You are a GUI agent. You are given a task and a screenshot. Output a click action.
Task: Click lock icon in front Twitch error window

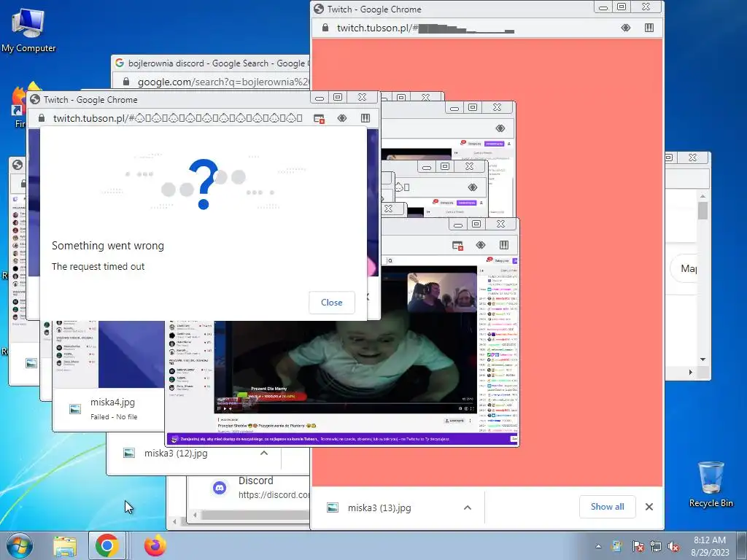(42, 118)
